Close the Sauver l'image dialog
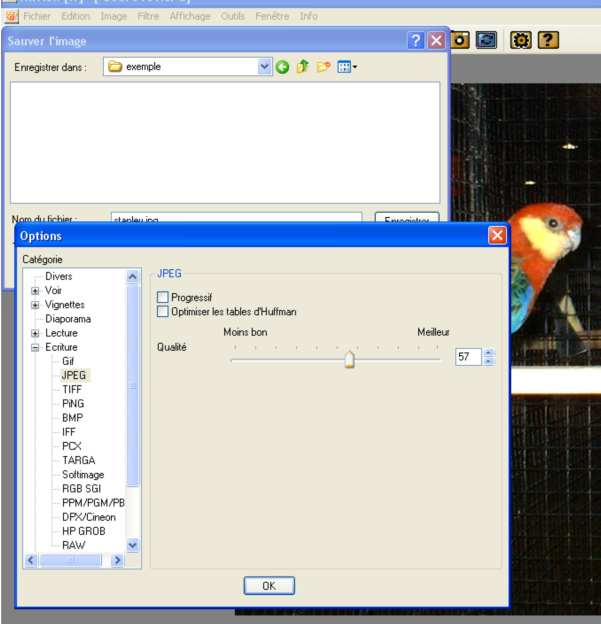601x624 pixels. pos(437,40)
